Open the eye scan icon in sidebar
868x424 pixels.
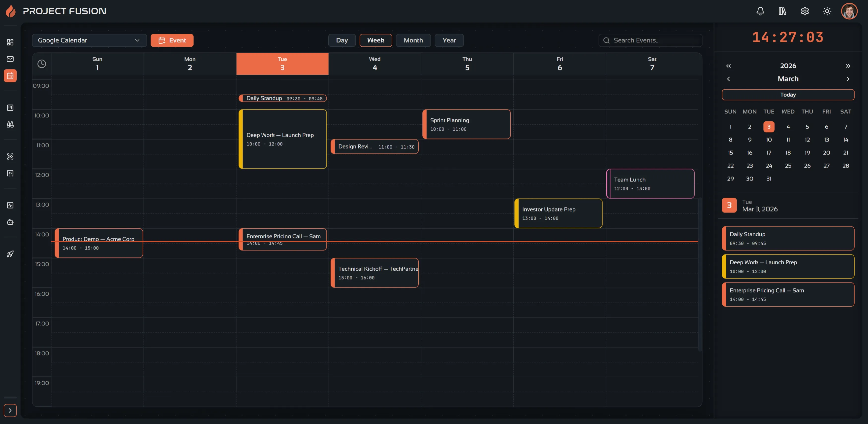click(x=10, y=156)
